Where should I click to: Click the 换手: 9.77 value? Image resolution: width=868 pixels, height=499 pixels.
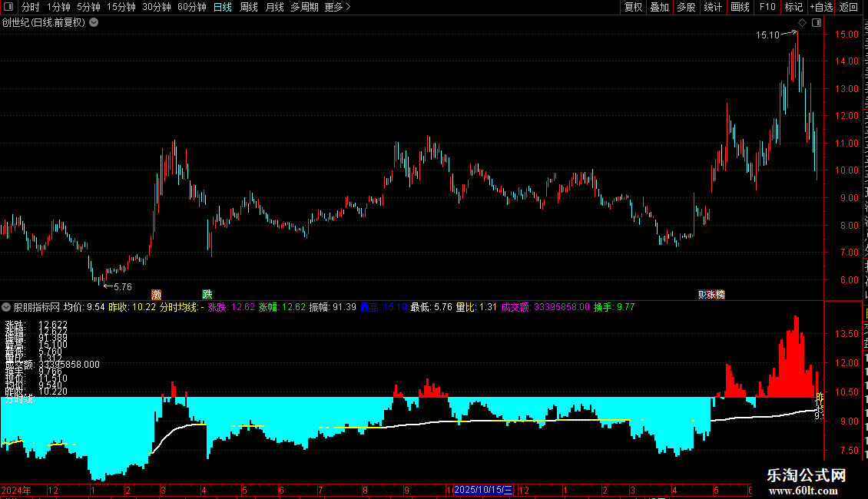coord(614,307)
